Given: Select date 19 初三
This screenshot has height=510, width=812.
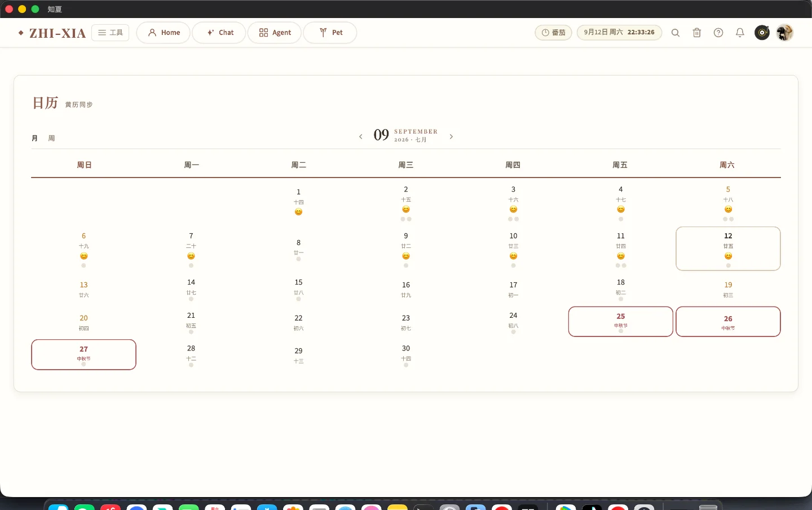Looking at the screenshot, I should tap(728, 289).
